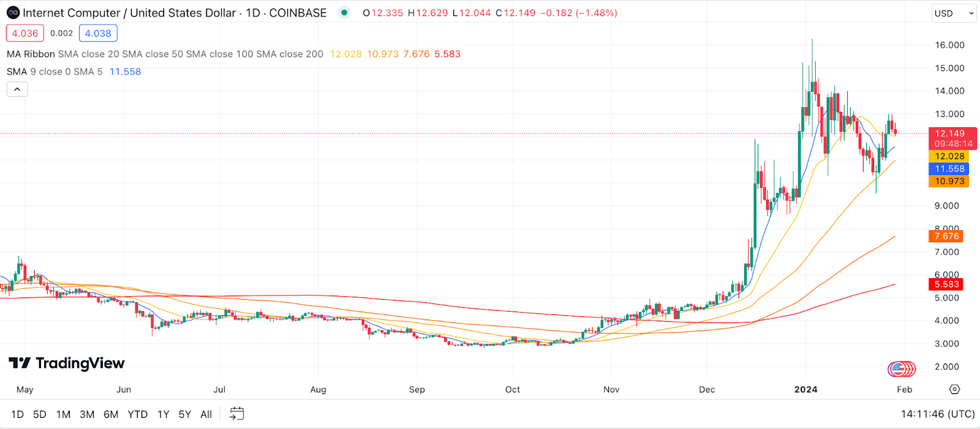Click the 16.000 price axis label
Image resolution: width=980 pixels, height=429 pixels.
tap(949, 45)
